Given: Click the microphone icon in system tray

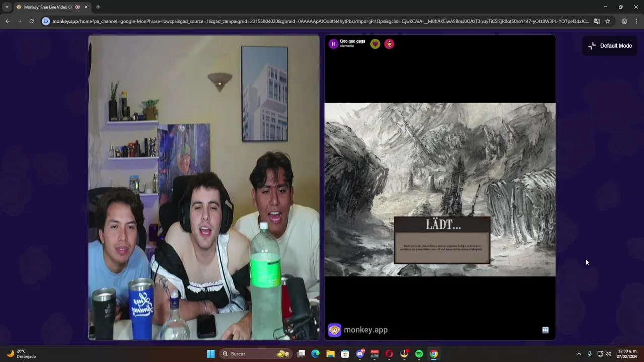Looking at the screenshot, I should point(590,354).
